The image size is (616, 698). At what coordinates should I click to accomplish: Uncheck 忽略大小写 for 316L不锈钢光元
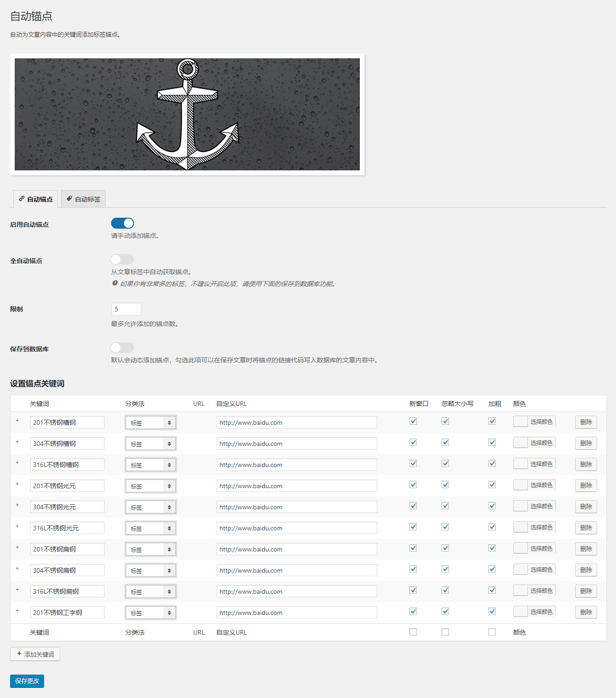(445, 527)
